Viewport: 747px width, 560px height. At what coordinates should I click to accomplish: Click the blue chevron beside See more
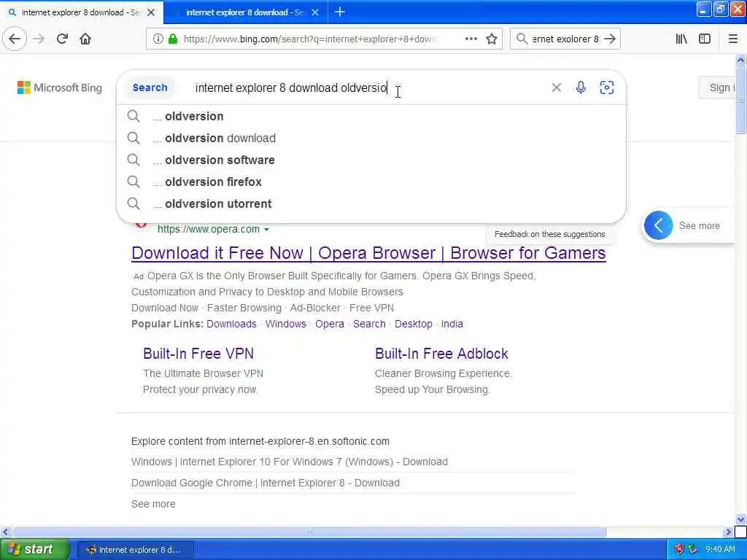click(659, 225)
